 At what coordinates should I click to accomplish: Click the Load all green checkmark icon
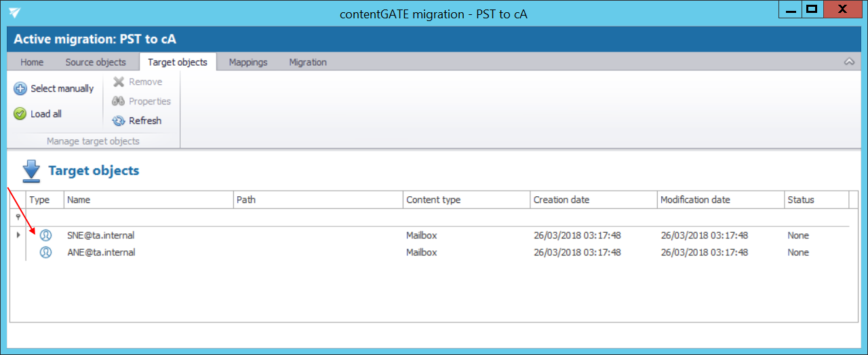tap(20, 114)
